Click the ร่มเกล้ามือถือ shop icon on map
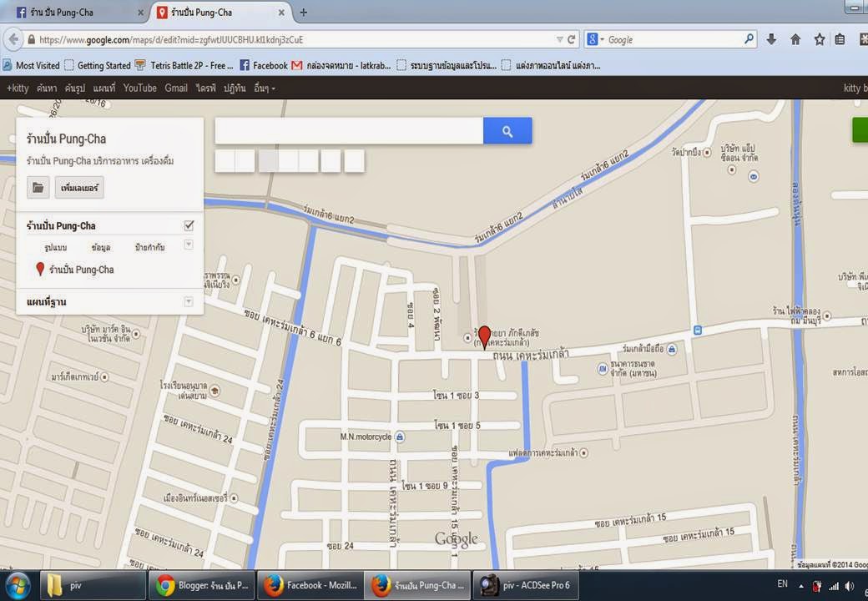The width and height of the screenshot is (868, 601). (x=672, y=349)
